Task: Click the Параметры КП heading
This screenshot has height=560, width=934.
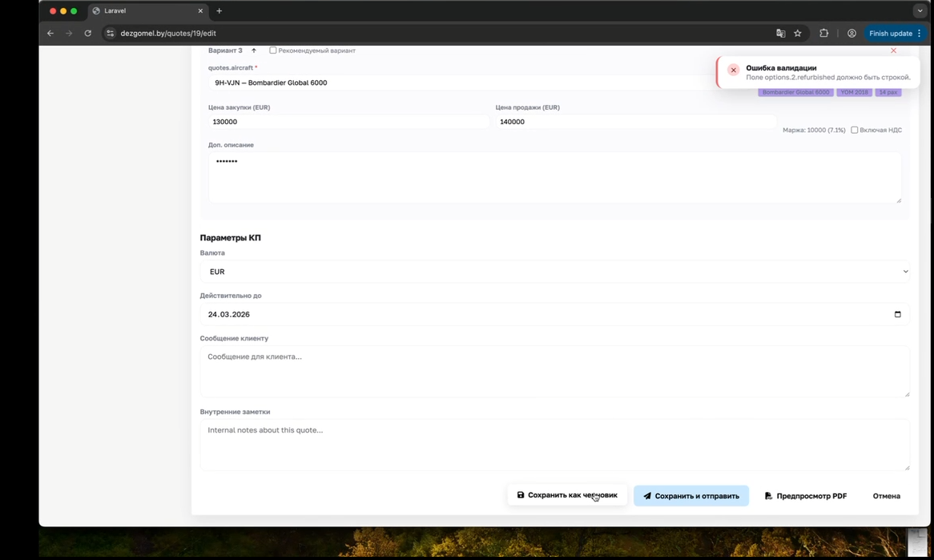Action: click(231, 238)
